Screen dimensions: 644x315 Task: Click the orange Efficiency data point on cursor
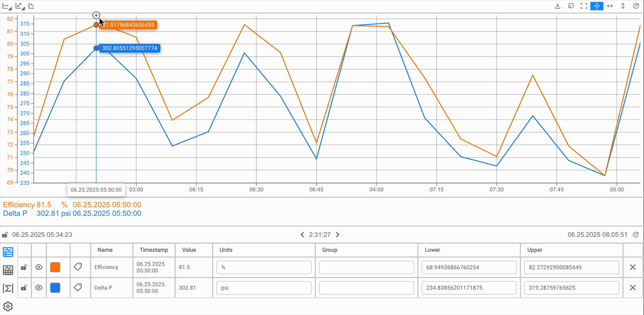[96, 25]
